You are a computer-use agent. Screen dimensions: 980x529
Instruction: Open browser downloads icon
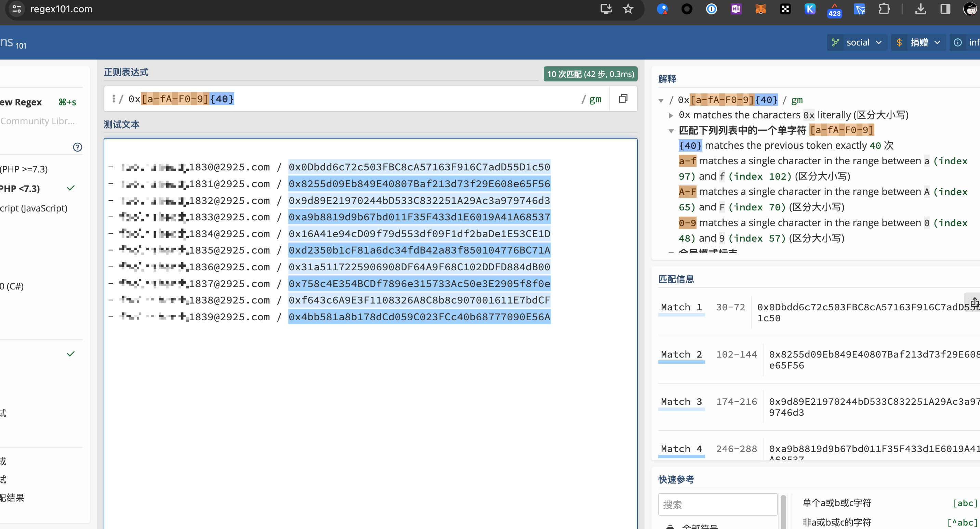(920, 9)
